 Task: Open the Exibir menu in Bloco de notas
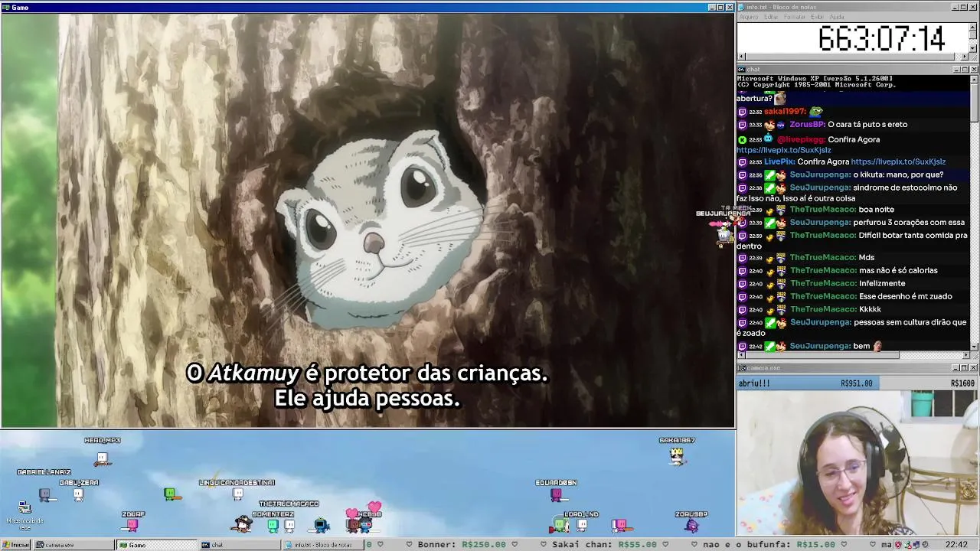point(817,17)
